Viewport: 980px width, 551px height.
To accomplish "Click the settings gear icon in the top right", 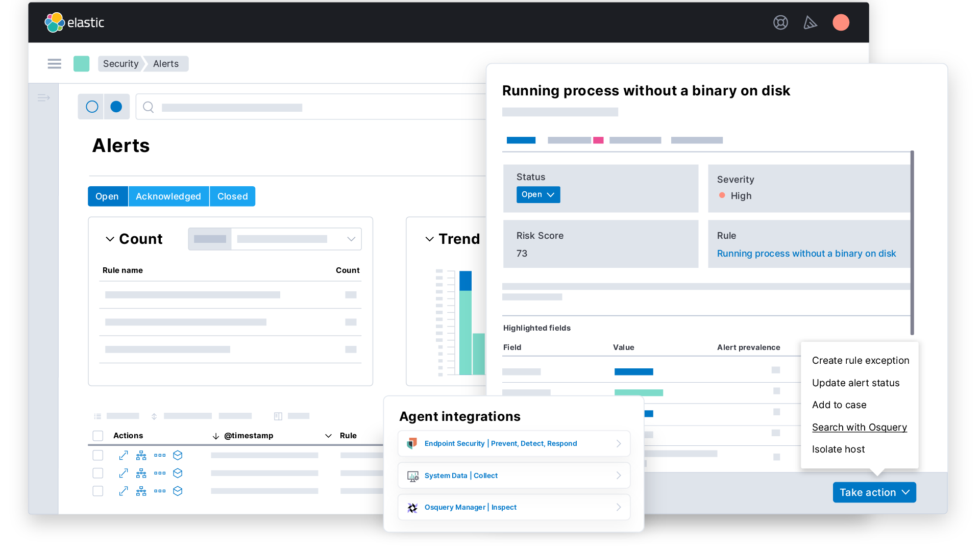I will click(781, 23).
